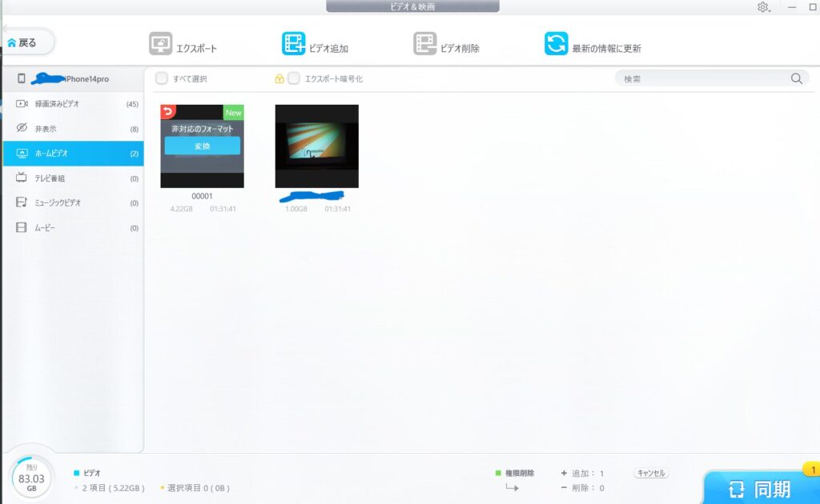Click the TV shows television icon
This screenshot has width=820, height=504.
pos(22,177)
